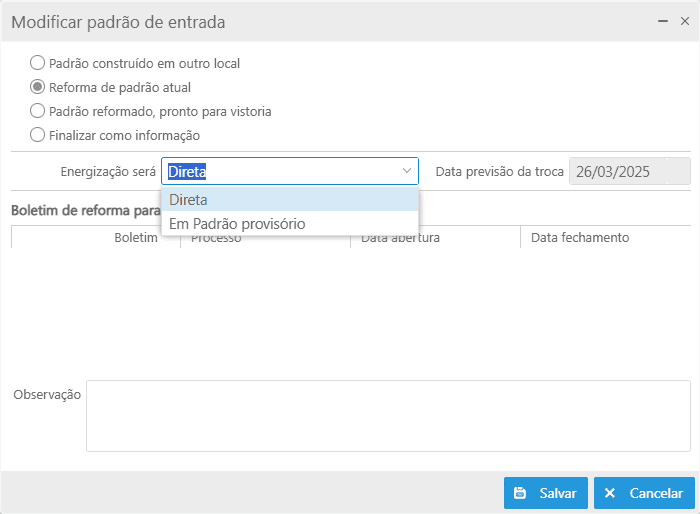700x514 pixels.
Task: Choose 'Direta' from the dropdown list
Action: click(289, 199)
